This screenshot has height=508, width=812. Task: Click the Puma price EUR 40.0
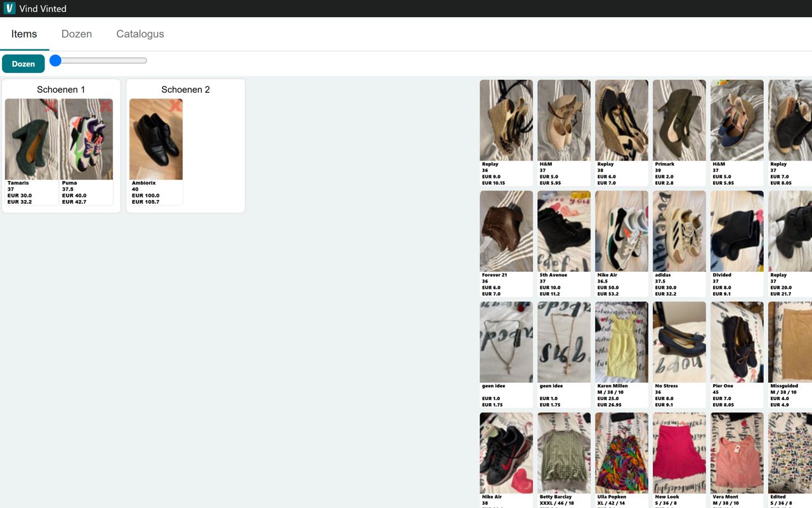[74, 196]
